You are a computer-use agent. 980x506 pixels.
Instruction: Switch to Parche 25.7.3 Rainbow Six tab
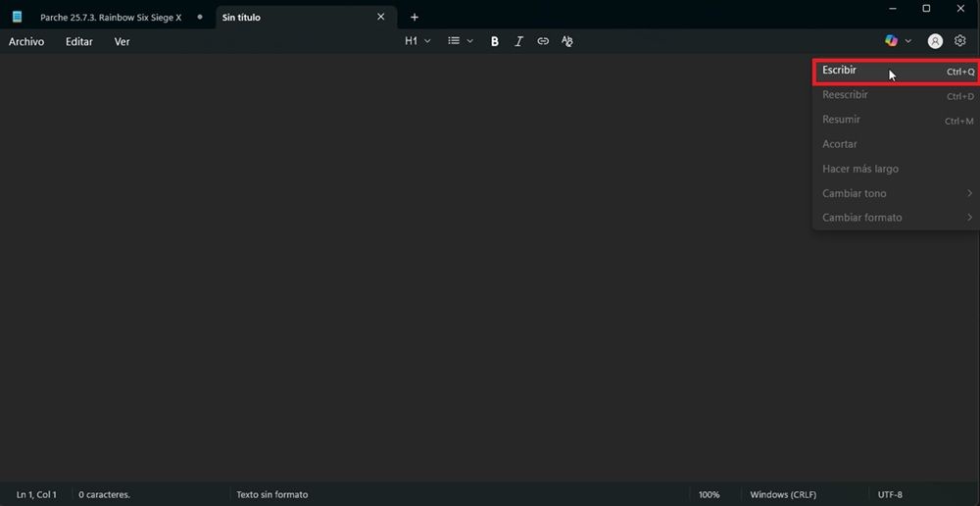pos(111,18)
